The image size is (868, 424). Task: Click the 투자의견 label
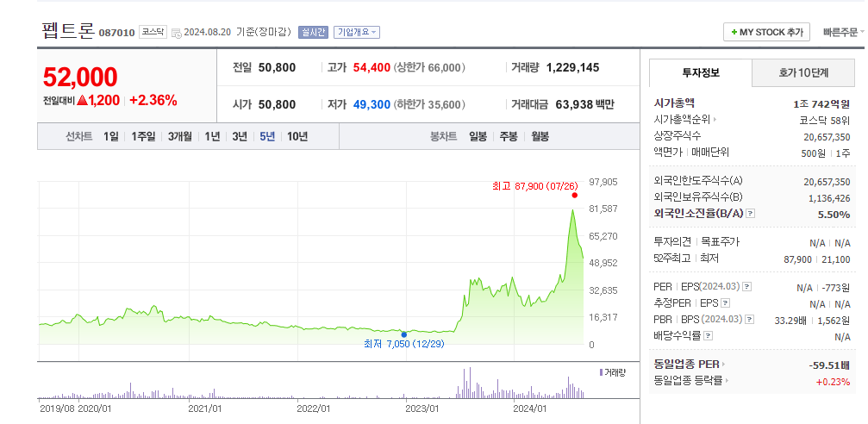tap(672, 242)
